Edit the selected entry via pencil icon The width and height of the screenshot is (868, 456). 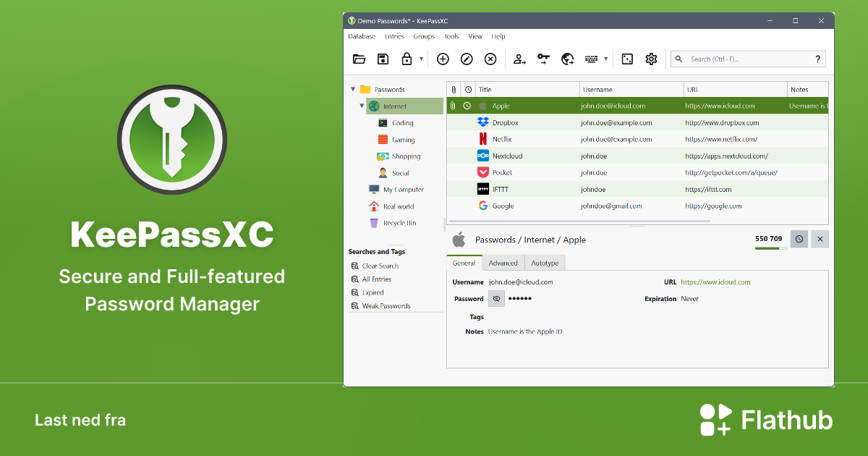click(466, 59)
